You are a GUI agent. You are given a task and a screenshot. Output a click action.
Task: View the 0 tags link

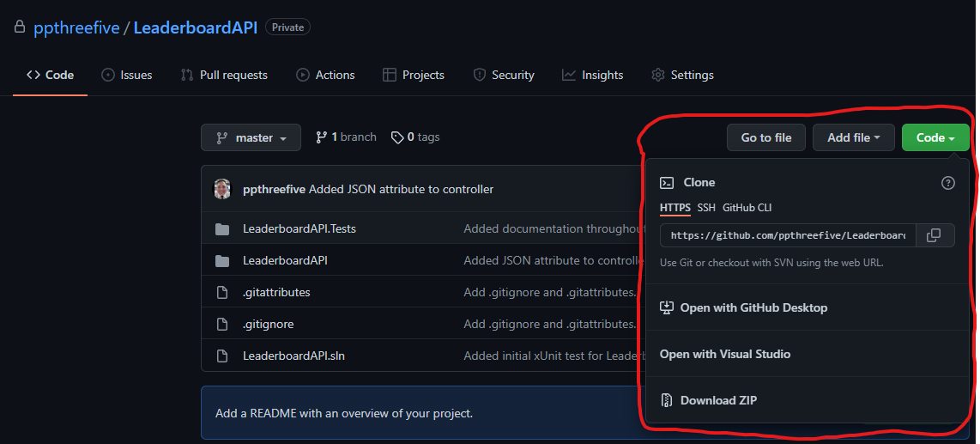415,137
